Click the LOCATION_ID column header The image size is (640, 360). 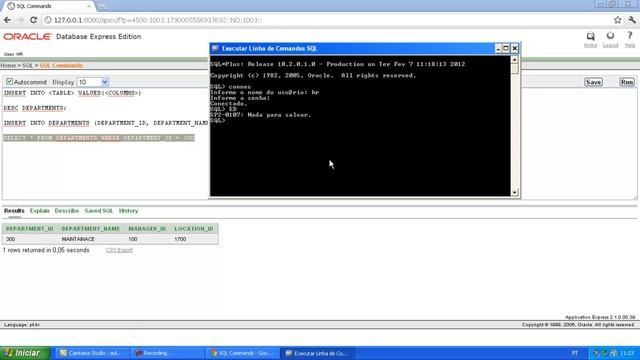[194, 229]
